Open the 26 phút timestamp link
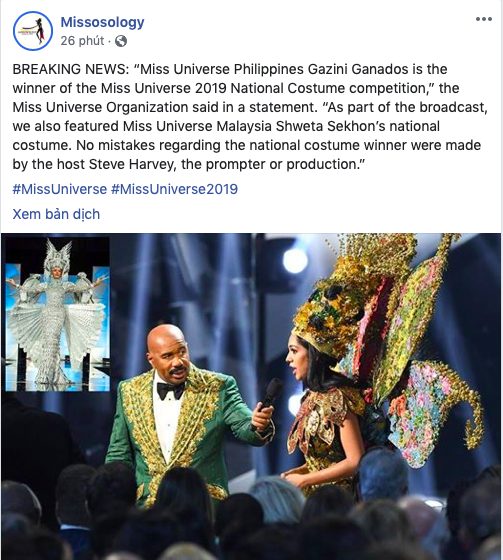Viewport: 503px width, 560px height. [x=82, y=41]
